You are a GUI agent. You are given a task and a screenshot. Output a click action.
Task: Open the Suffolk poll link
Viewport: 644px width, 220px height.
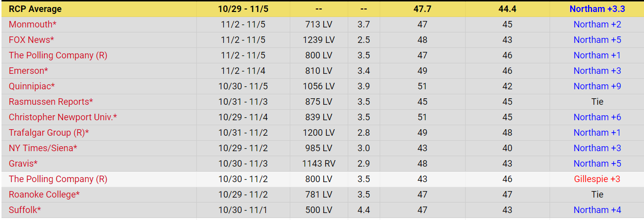24,210
